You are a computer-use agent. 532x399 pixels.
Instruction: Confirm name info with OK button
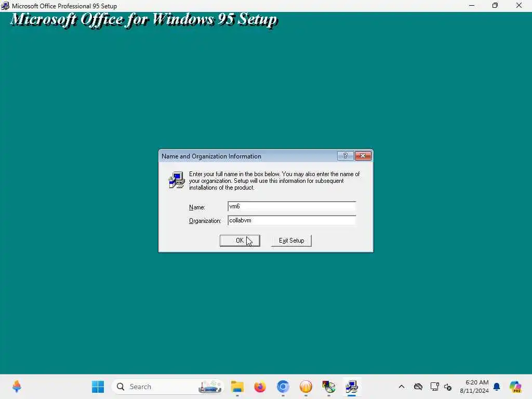(x=240, y=241)
